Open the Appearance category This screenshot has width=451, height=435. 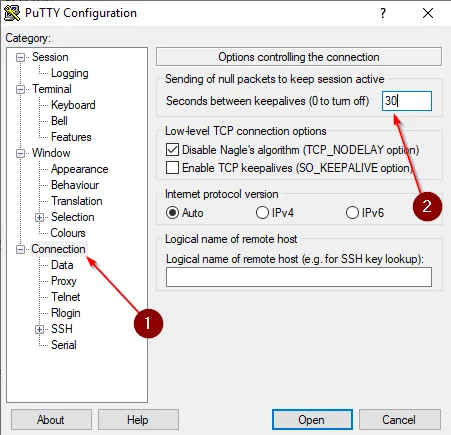[80, 169]
